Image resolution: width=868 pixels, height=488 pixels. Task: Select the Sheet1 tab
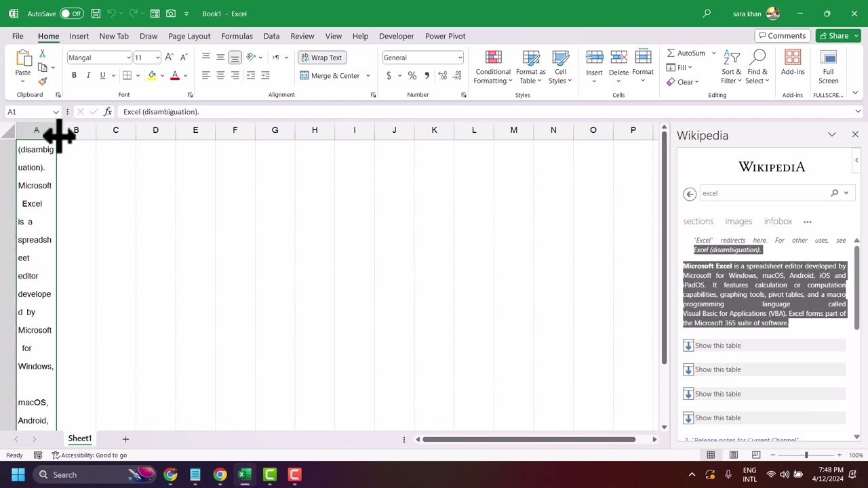click(x=79, y=439)
